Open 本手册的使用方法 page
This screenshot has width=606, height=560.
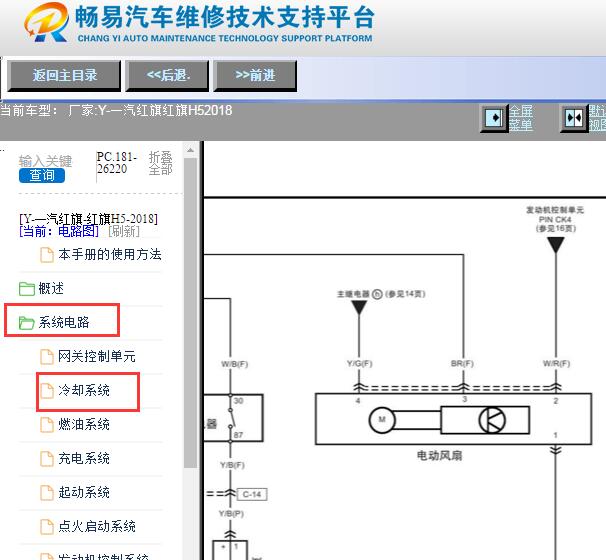(x=110, y=255)
